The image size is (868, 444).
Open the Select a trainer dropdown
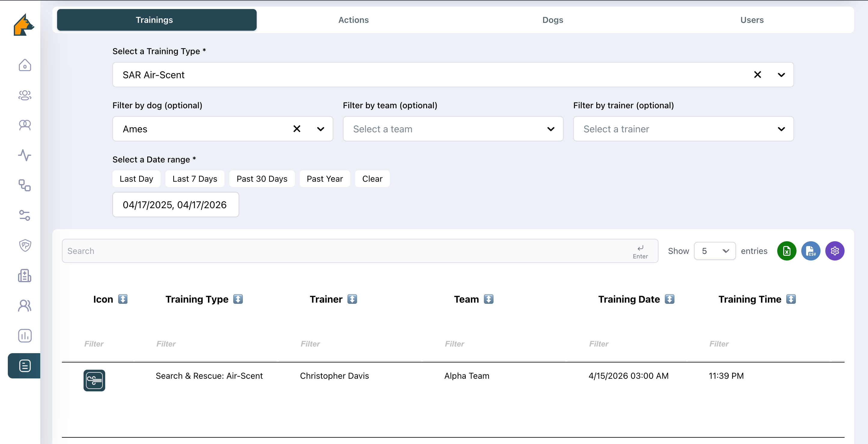[683, 129]
